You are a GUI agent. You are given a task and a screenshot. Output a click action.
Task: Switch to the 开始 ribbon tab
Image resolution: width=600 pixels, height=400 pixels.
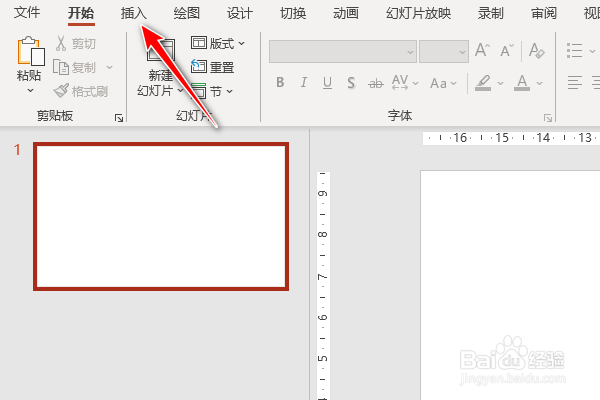pyautogui.click(x=81, y=13)
